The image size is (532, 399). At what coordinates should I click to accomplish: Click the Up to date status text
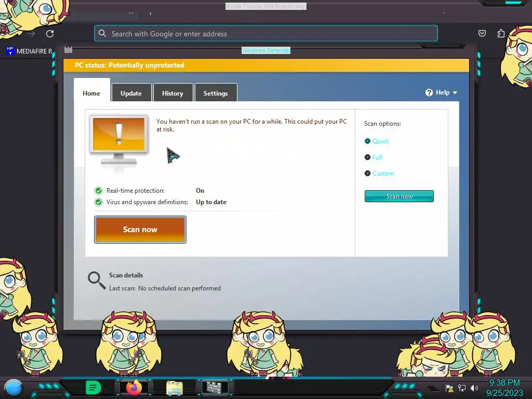tap(211, 202)
